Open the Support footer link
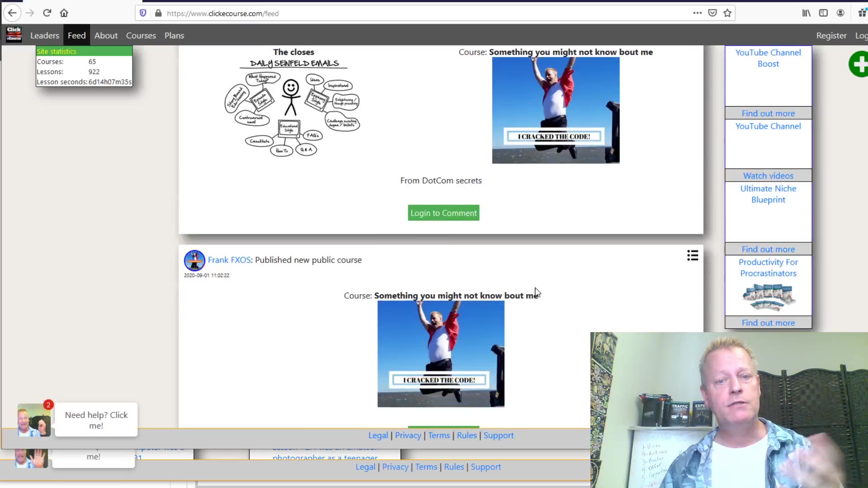The height and width of the screenshot is (488, 868). coord(499,435)
